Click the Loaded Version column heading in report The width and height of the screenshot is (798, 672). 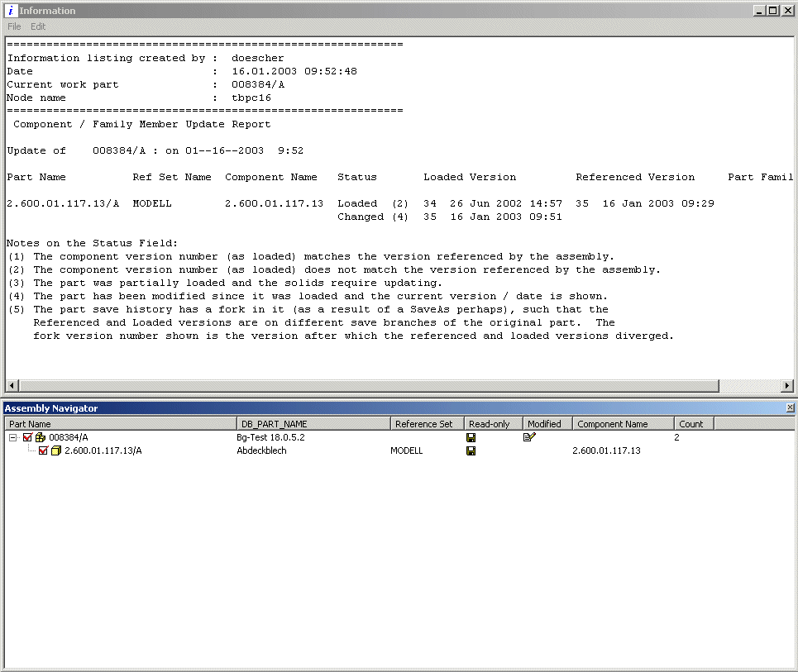click(x=470, y=177)
